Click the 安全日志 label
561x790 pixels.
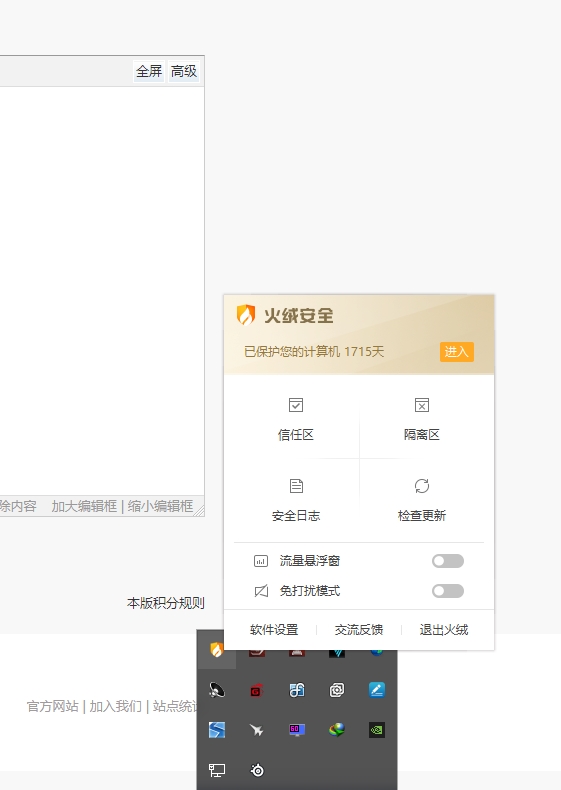[296, 515]
